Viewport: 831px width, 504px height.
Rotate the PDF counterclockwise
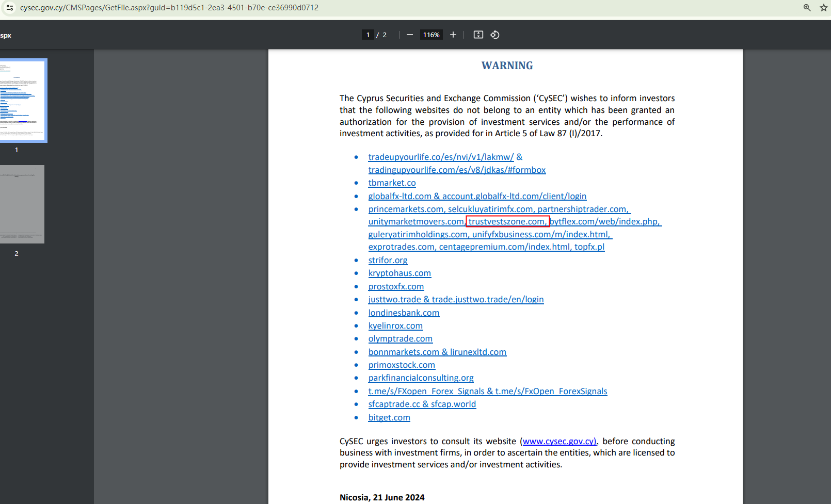(x=495, y=35)
